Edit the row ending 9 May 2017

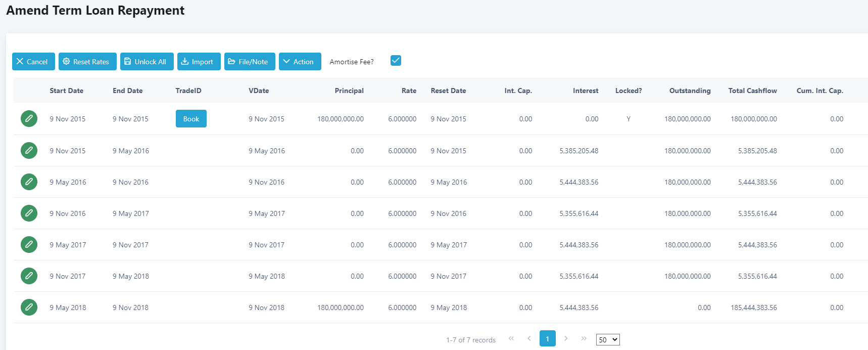[x=29, y=213]
